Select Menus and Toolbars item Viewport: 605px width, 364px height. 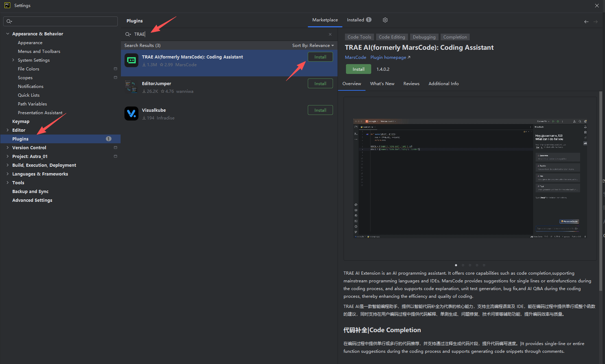[x=39, y=51]
